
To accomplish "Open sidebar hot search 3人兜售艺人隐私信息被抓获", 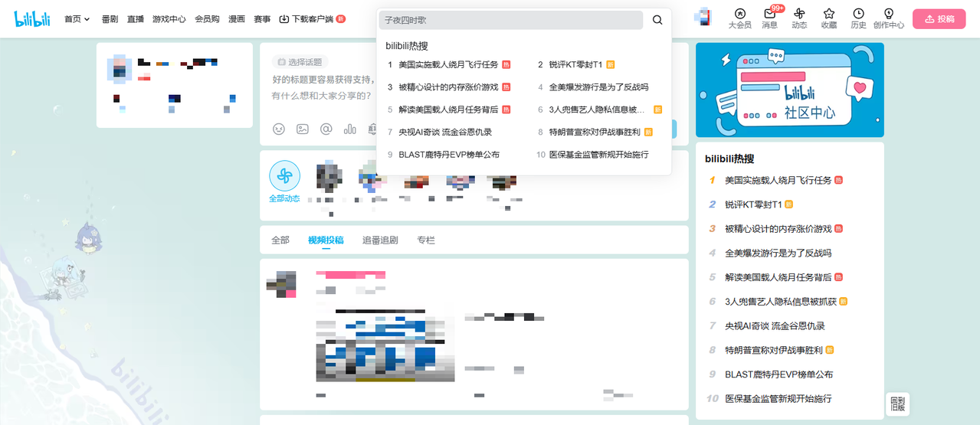I will [781, 302].
